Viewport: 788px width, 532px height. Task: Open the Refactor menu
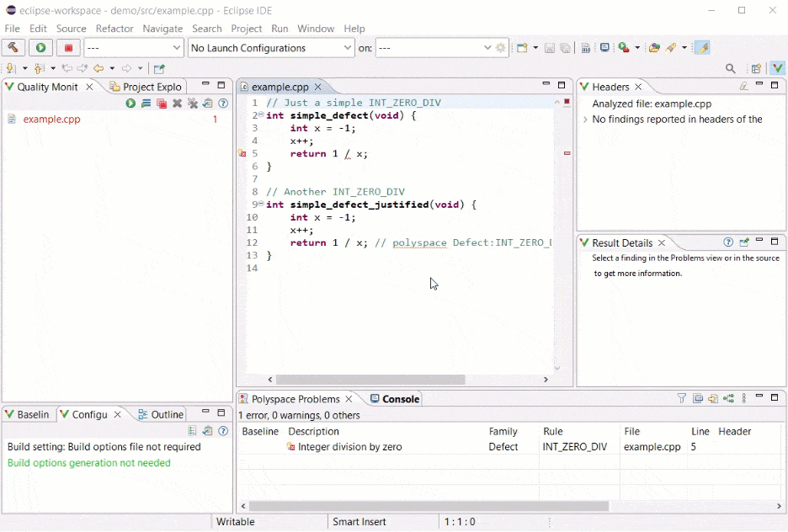click(x=114, y=29)
